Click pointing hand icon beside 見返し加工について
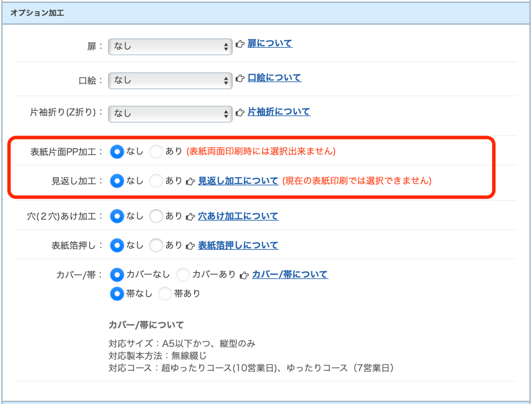Viewport: 532px width, 404px height. pos(190,181)
